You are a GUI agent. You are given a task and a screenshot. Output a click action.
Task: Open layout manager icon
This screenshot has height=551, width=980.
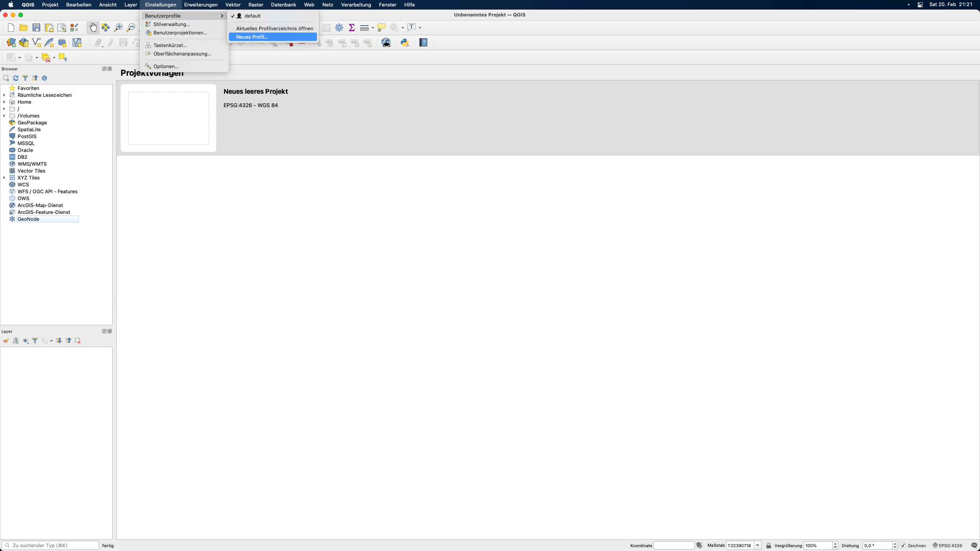point(62,28)
